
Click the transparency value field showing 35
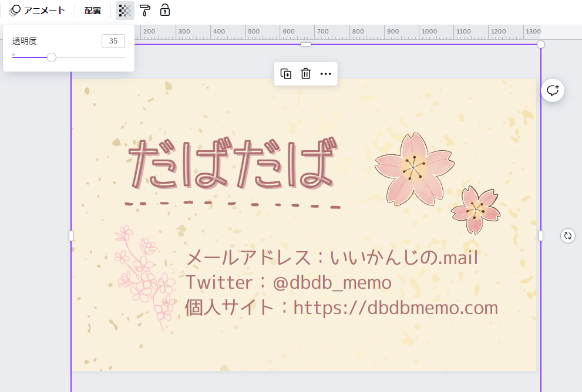pos(113,41)
